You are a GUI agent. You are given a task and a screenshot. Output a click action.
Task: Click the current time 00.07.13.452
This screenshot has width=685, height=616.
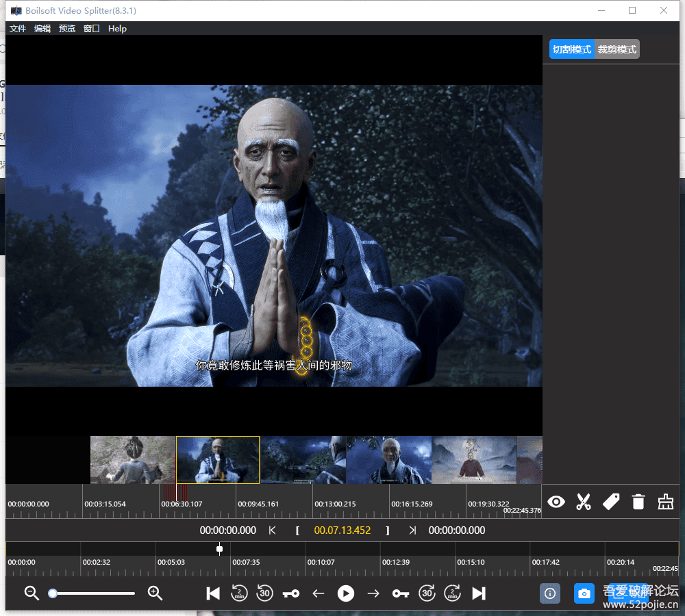[342, 530]
